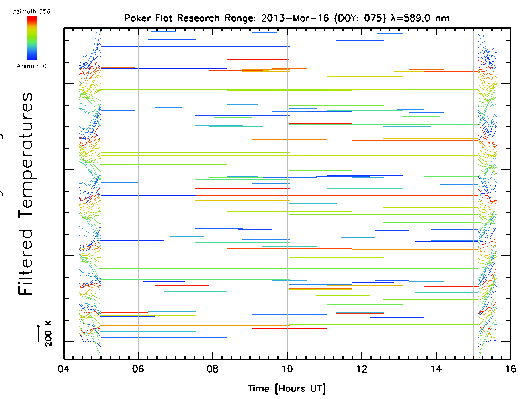This screenshot has width=532, height=399.
Task: Click the 'Azimuth 0' legend label
Action: coord(31,66)
